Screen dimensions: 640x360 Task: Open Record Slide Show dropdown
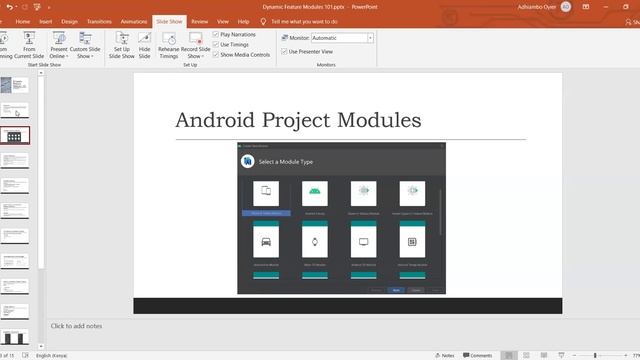tap(196, 45)
